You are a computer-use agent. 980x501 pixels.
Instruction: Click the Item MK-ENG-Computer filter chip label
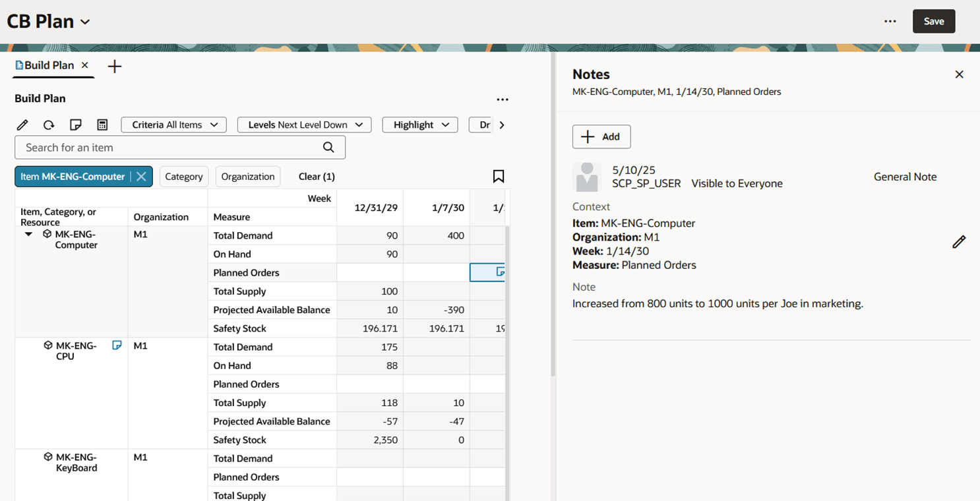tap(73, 177)
